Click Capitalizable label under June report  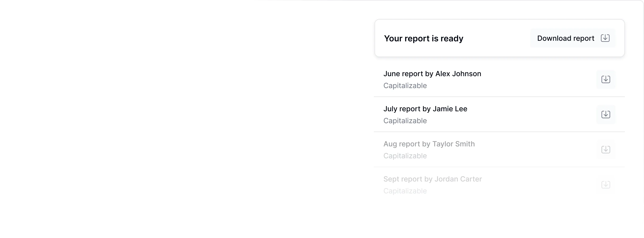[x=405, y=86]
